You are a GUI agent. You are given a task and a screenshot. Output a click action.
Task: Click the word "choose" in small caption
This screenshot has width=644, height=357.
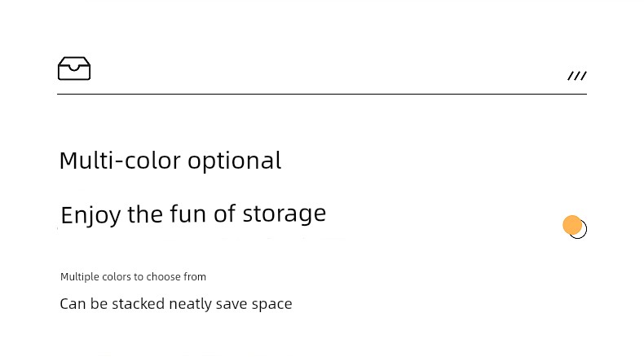(164, 277)
